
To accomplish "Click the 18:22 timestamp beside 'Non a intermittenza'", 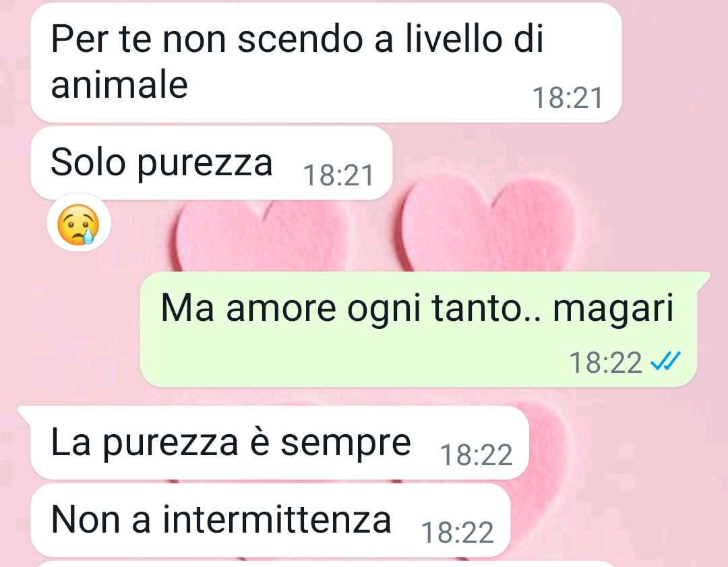I will (x=457, y=532).
